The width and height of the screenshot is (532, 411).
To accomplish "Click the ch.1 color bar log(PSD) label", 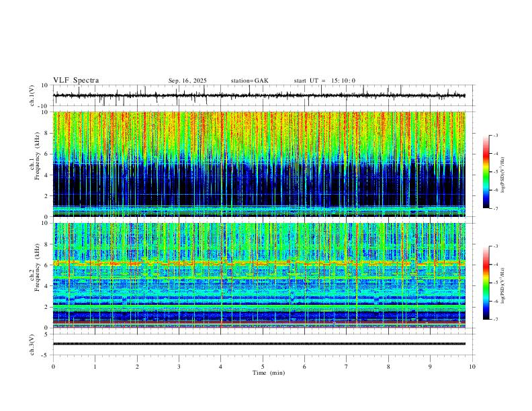I will [x=503, y=175].
